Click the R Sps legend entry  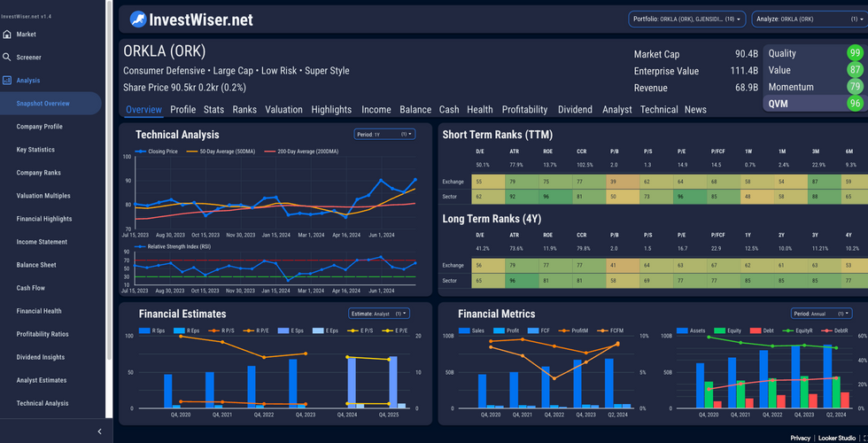click(x=152, y=330)
